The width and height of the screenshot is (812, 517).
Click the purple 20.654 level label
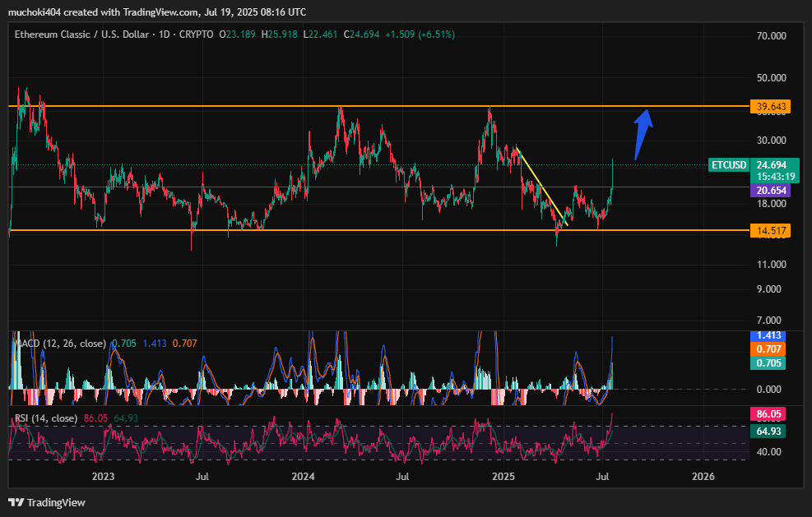point(771,191)
